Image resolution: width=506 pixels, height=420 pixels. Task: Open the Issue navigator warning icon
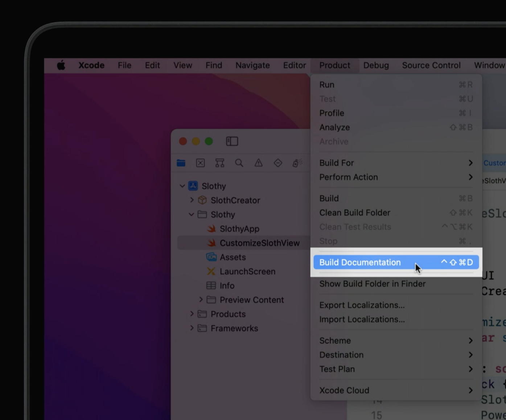point(259,163)
